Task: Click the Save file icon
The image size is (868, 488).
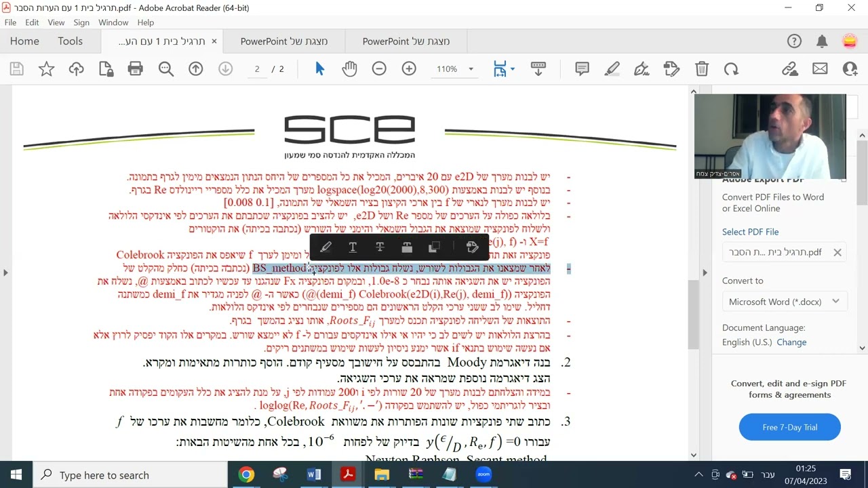Action: pos(17,68)
